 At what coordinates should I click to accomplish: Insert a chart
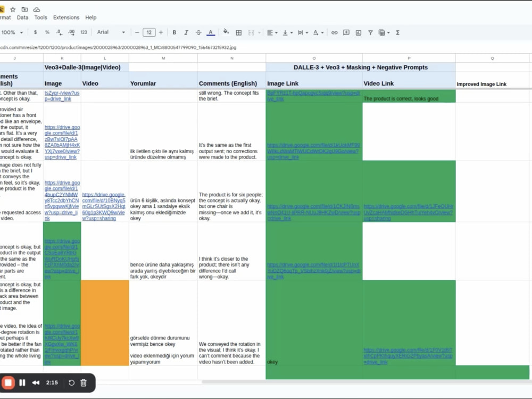(x=358, y=32)
